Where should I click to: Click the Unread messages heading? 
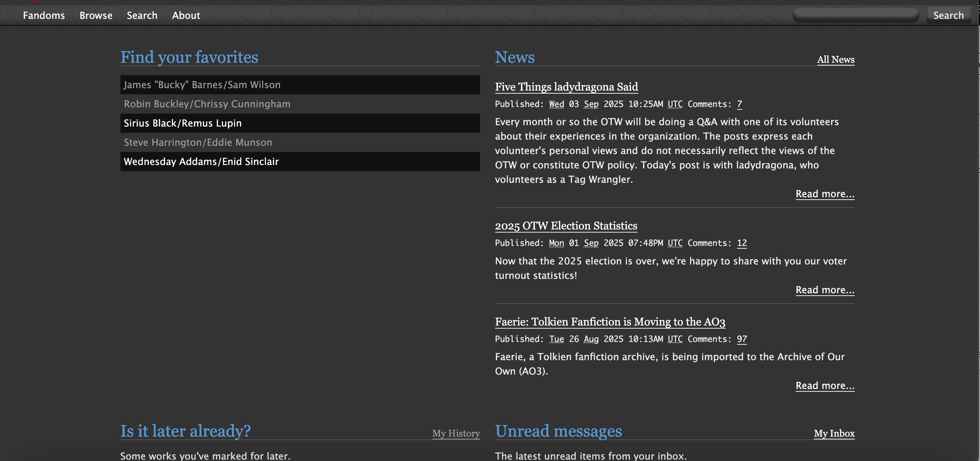pos(558,431)
